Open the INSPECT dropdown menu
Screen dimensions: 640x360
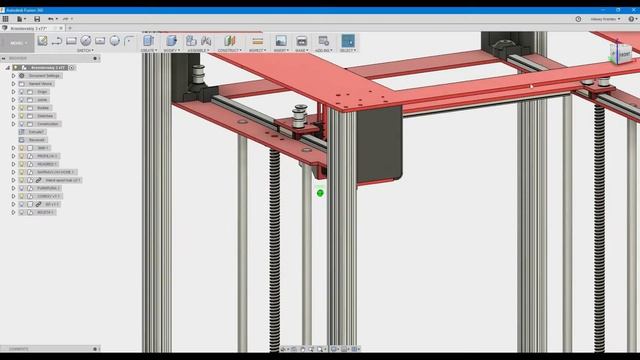[257, 50]
